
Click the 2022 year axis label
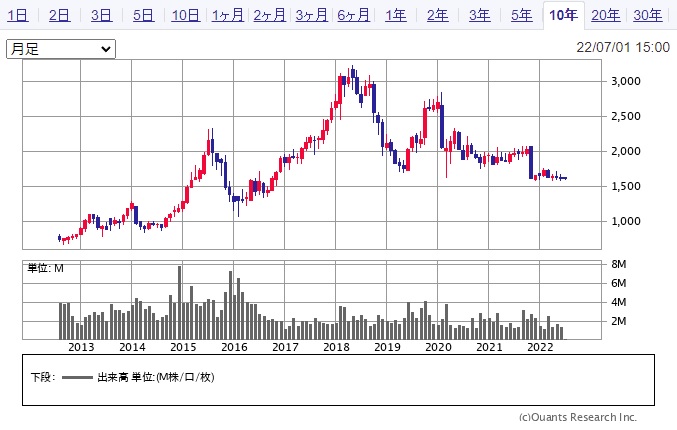(540, 347)
